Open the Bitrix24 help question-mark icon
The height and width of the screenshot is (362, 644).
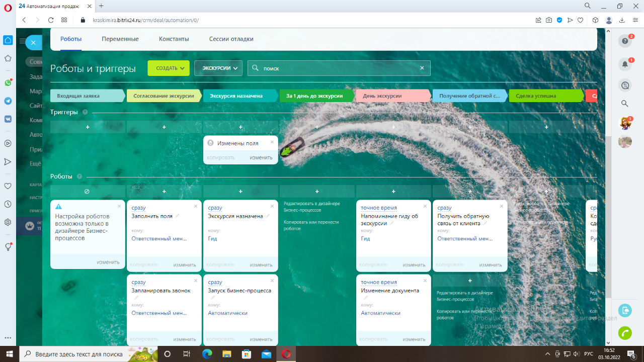pos(625,41)
